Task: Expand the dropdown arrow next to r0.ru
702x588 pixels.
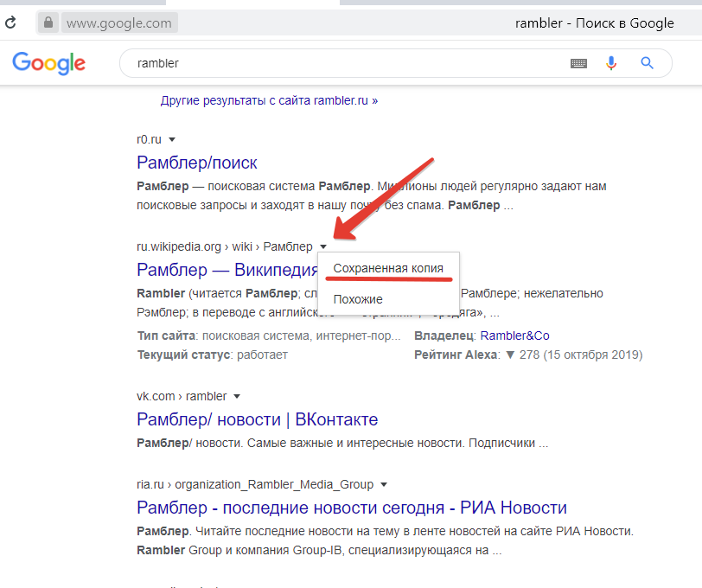Action: [x=171, y=138]
